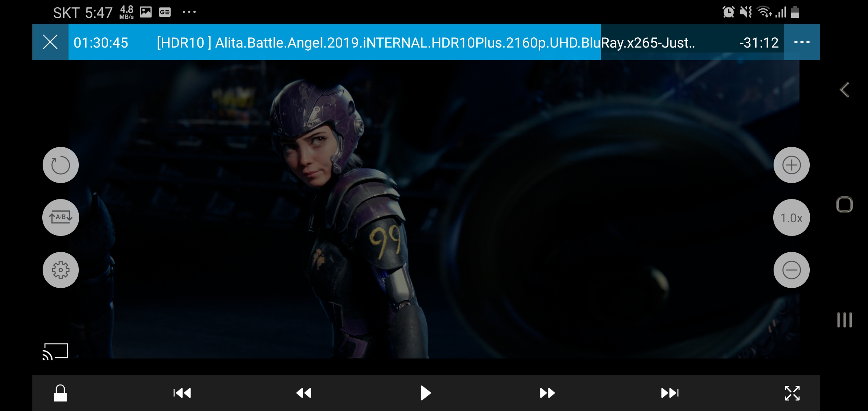Toggle full screen scaling mode
Image resolution: width=868 pixels, height=411 pixels.
[x=792, y=393]
